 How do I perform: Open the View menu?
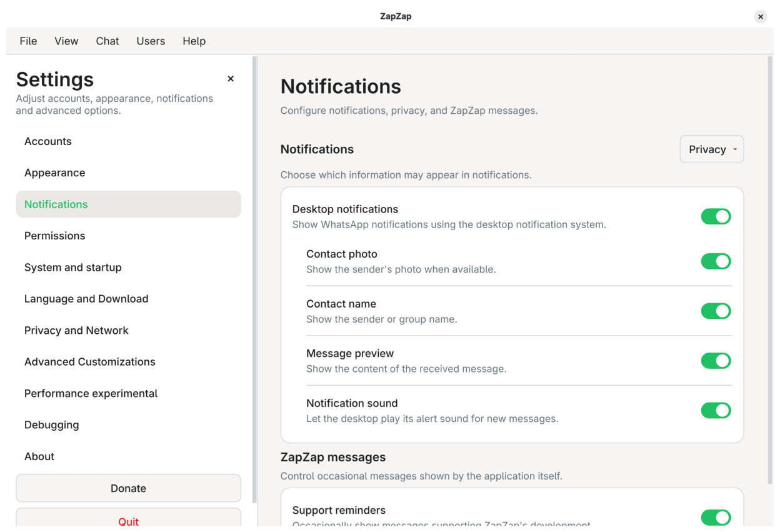pos(66,41)
